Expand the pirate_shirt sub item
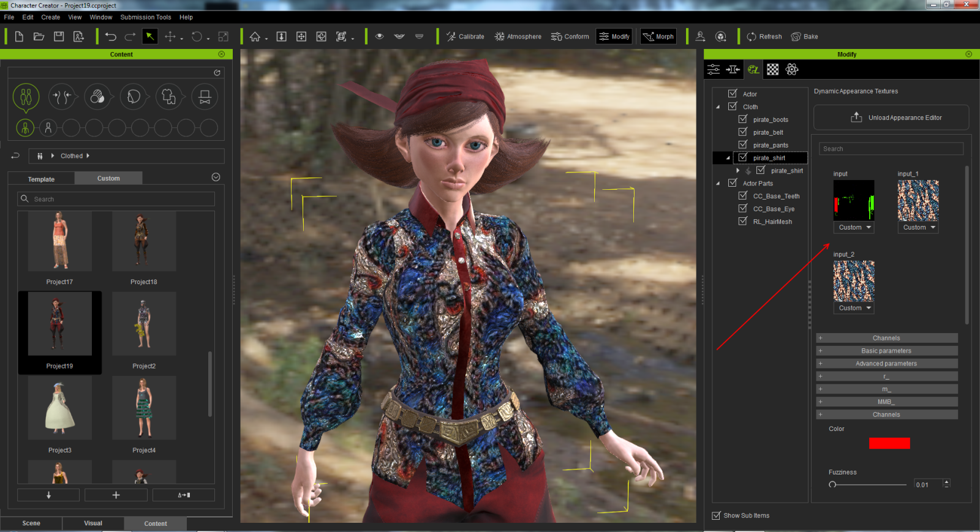The height and width of the screenshot is (532, 980). (737, 171)
